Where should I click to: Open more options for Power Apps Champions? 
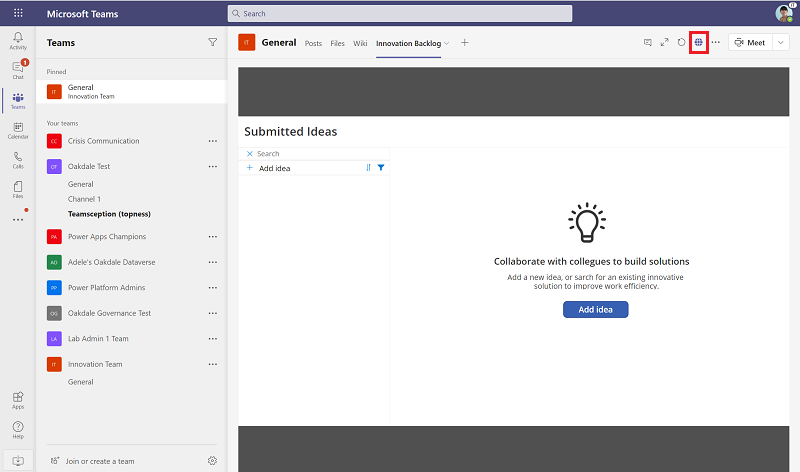[213, 237]
